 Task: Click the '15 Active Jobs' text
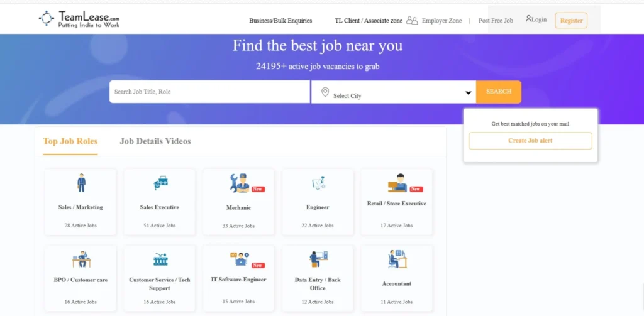pyautogui.click(x=238, y=302)
